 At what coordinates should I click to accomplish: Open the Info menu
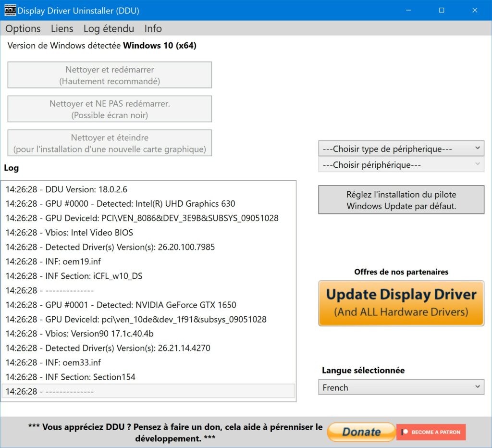click(153, 28)
